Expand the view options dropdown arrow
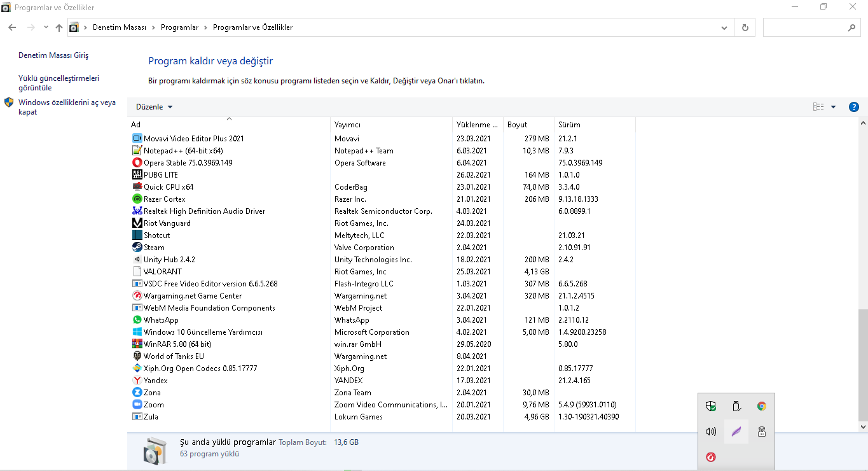Image resolution: width=868 pixels, height=471 pixels. (x=833, y=107)
